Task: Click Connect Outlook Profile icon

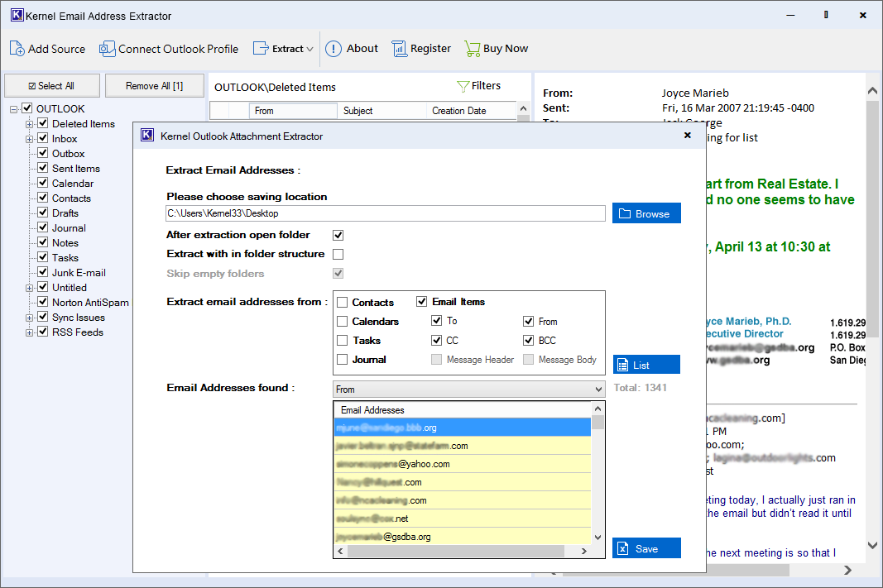Action: [x=107, y=49]
